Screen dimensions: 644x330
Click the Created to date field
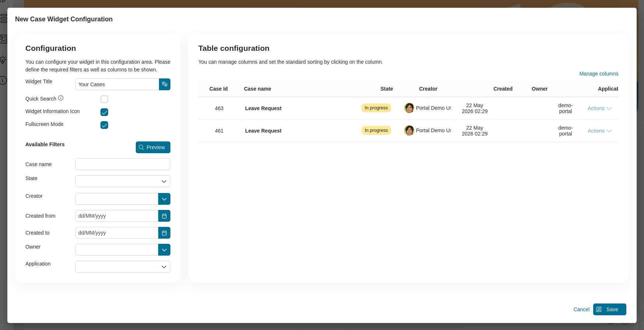[x=117, y=233]
